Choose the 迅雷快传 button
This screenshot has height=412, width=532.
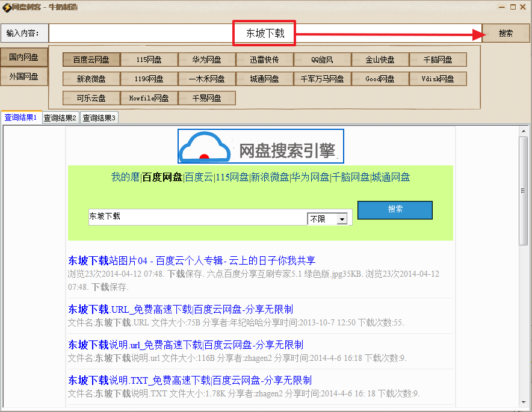pos(264,60)
